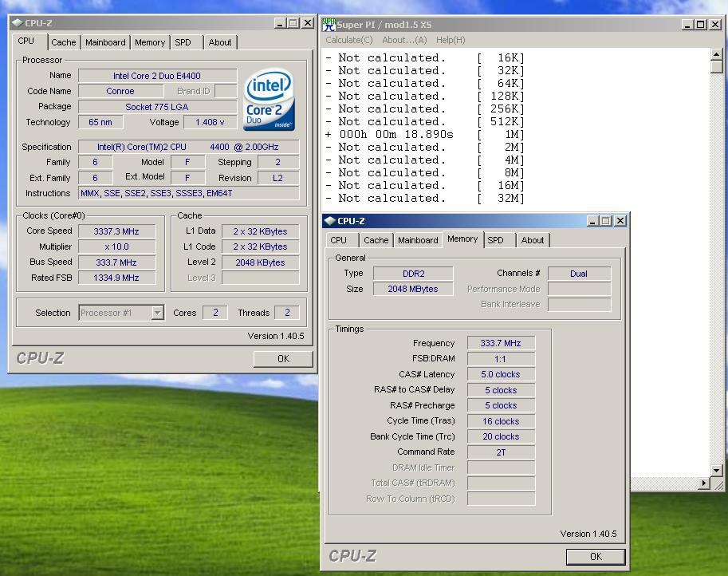Open the Memory tab in left CPU-Z
The height and width of the screenshot is (576, 728).
(149, 42)
